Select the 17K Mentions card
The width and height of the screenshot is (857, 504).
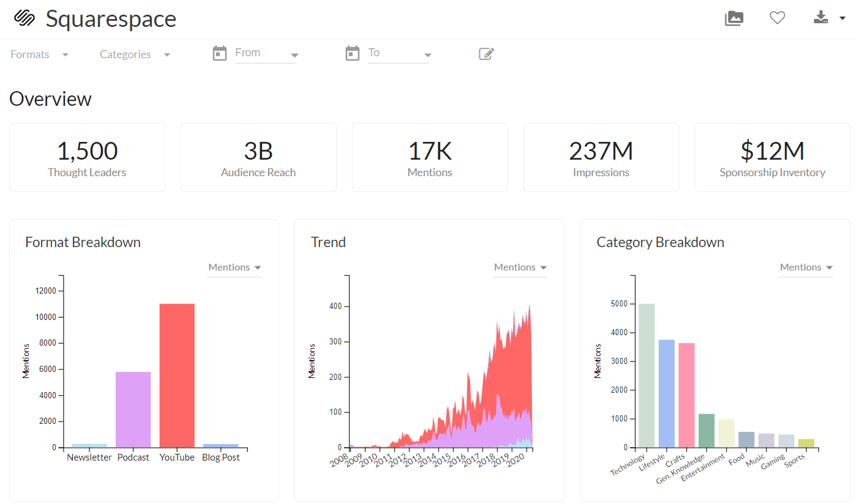tap(430, 158)
